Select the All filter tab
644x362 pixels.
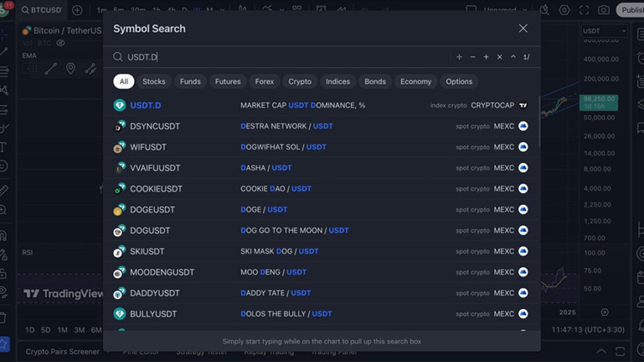[124, 81]
